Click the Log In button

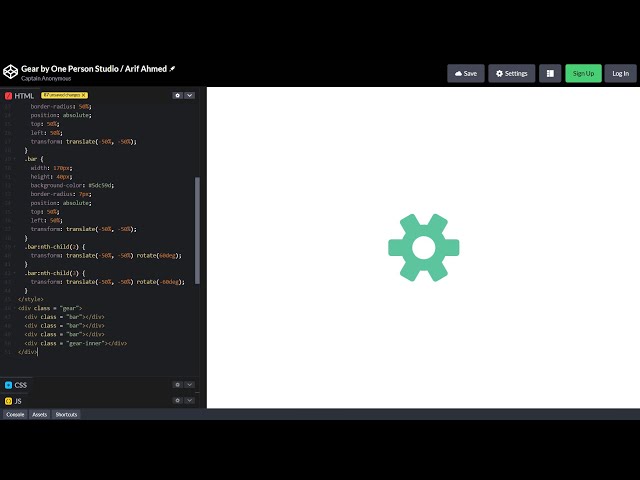[620, 73]
